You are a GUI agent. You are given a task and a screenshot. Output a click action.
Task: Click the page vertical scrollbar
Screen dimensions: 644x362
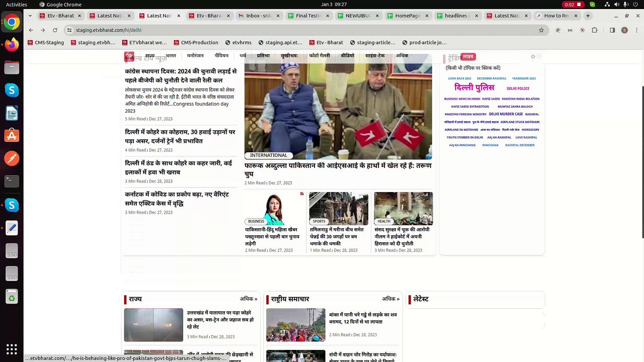tap(642, 162)
